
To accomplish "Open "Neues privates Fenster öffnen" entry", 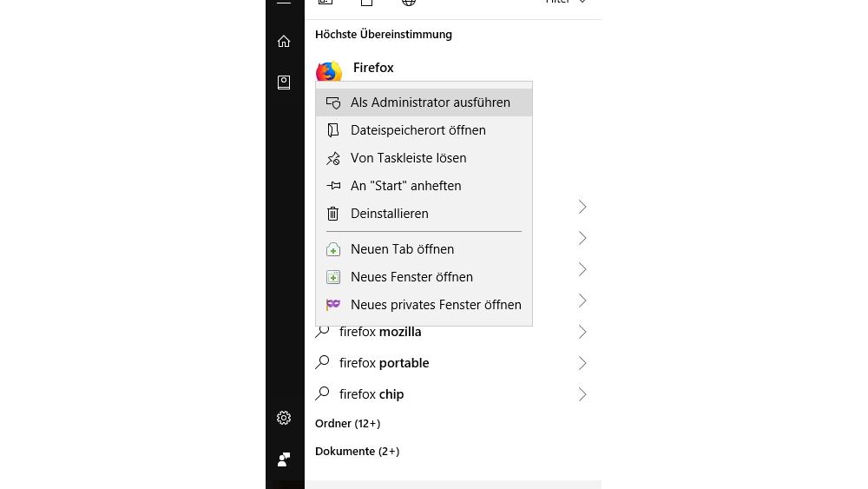I will pos(436,305).
